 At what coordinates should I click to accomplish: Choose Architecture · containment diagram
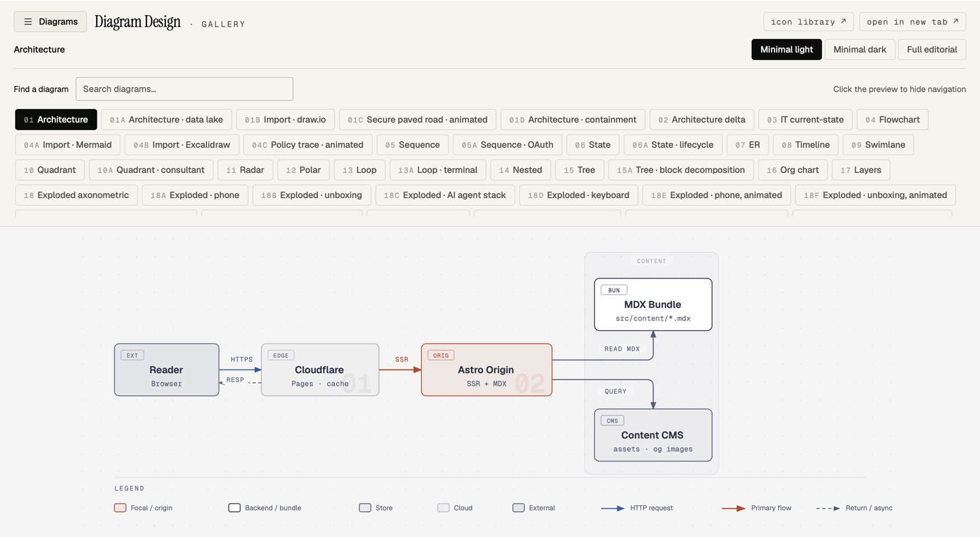coord(573,120)
